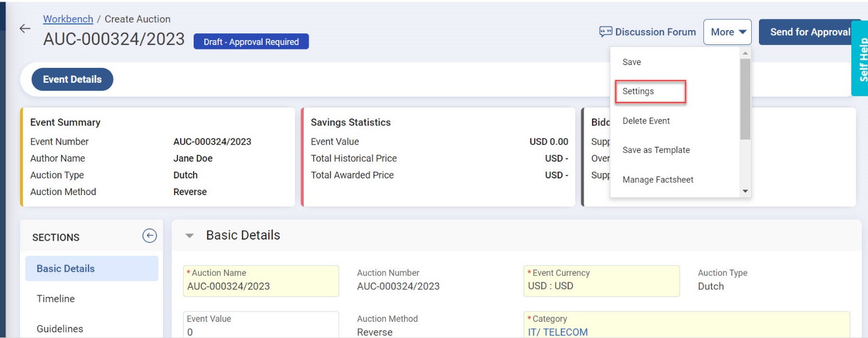Collapse the Basic Details section triangle

click(x=190, y=236)
